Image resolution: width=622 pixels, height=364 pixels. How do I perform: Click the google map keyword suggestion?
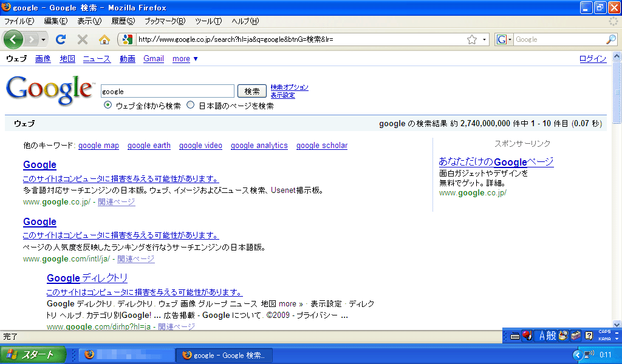click(99, 146)
